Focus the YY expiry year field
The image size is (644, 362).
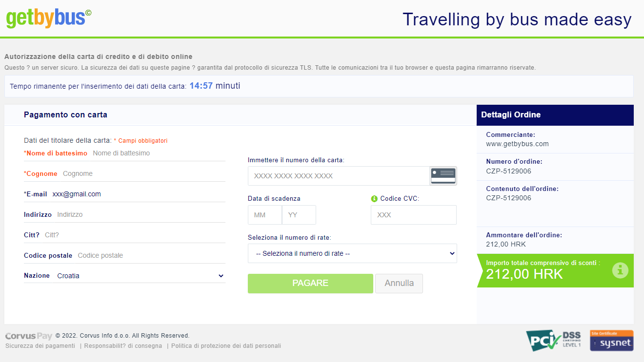click(299, 215)
